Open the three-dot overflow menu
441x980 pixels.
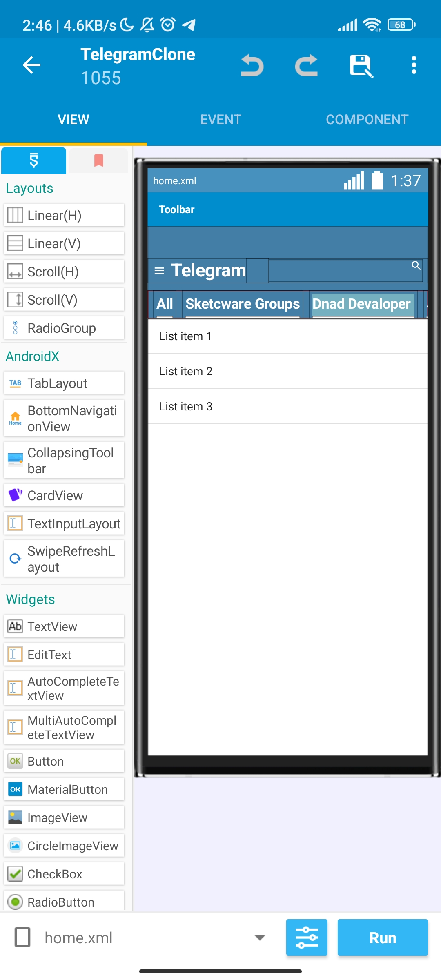point(414,65)
